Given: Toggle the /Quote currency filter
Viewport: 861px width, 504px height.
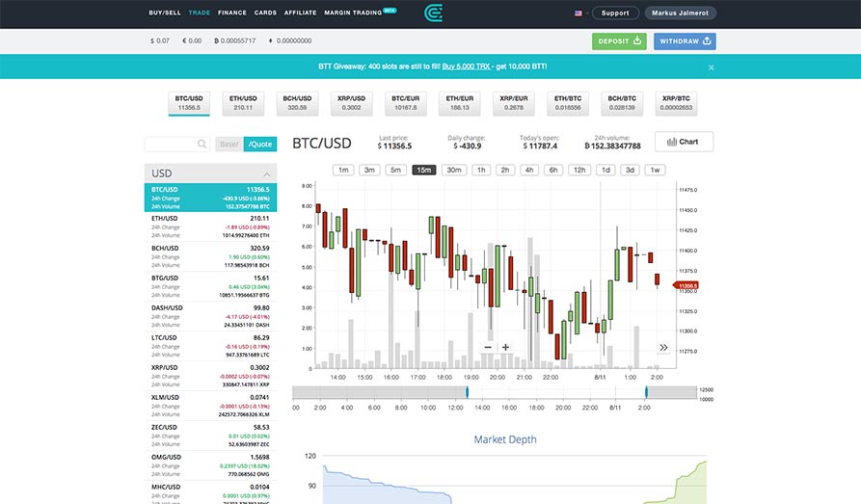Looking at the screenshot, I should click(259, 144).
